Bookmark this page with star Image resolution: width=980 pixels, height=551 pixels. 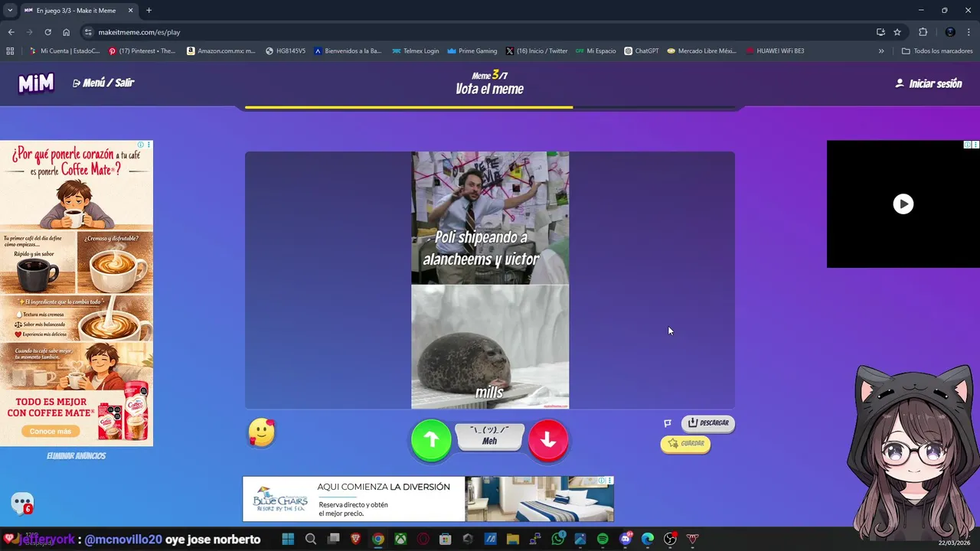click(897, 32)
